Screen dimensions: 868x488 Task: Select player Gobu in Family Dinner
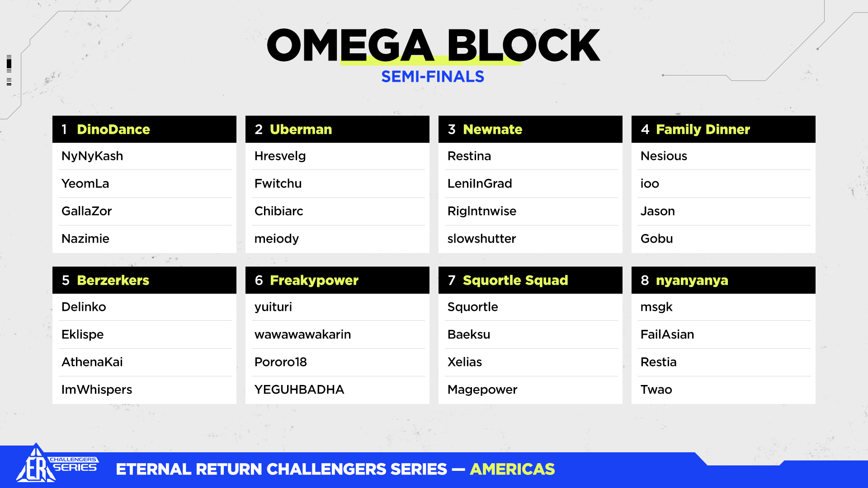tap(656, 239)
